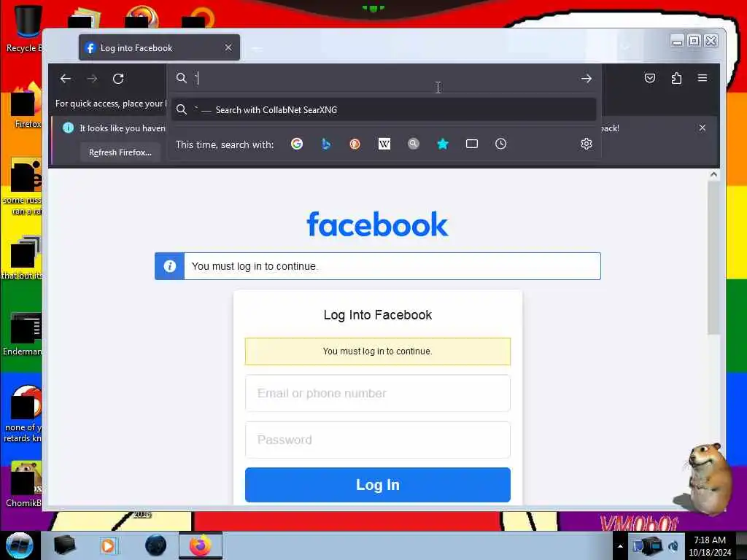Select the gray magnifier search engine icon
This screenshot has height=560, width=747.
(414, 144)
